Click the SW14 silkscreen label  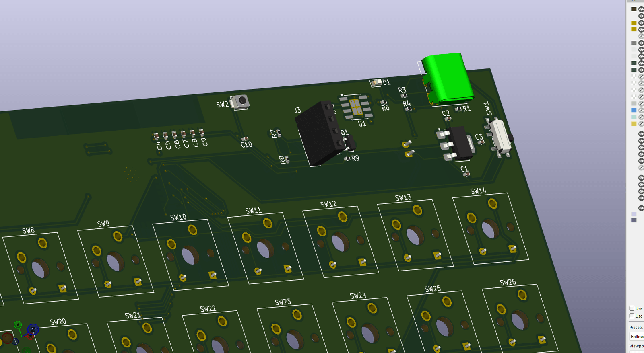click(479, 191)
